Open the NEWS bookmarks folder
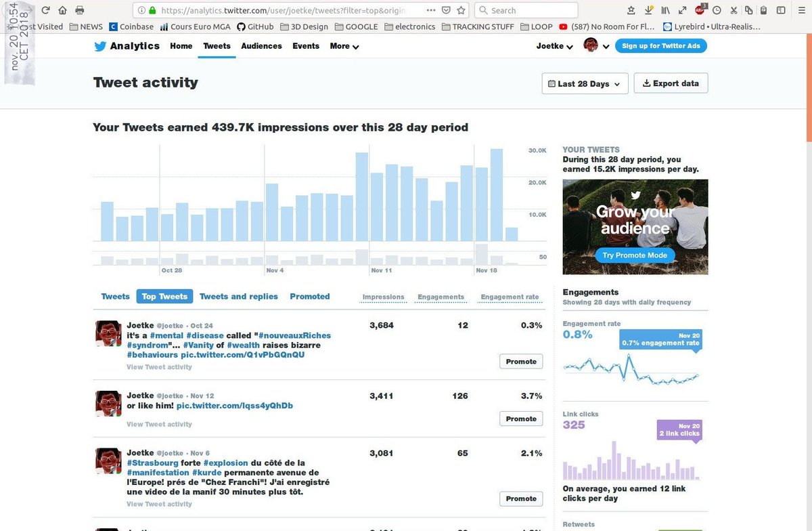 pyautogui.click(x=85, y=26)
